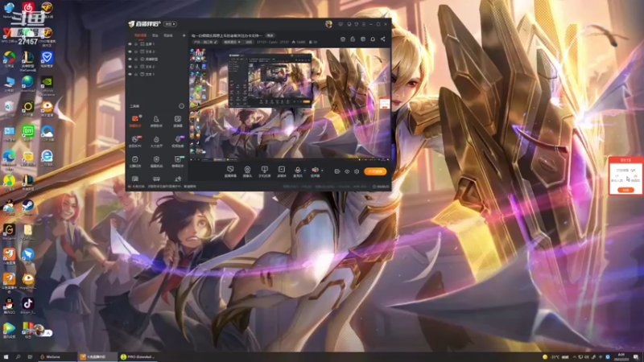
Task: Open the version badge next to the app logo
Action: (x=170, y=24)
